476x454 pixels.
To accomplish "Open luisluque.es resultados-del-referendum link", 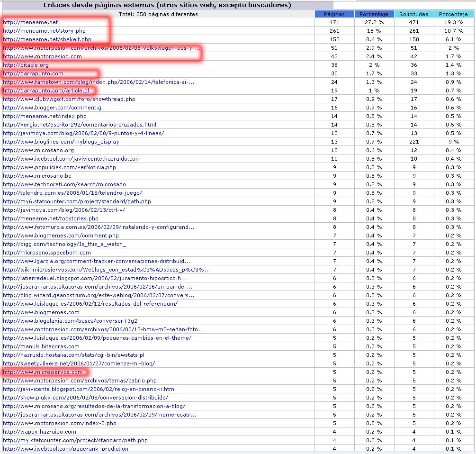I will tap(90, 303).
